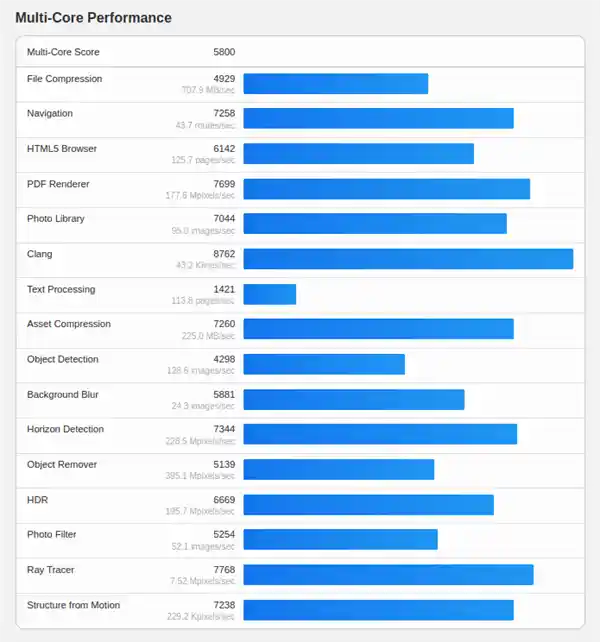Select the Navigation benchmark label
The height and width of the screenshot is (642, 600).
[50, 113]
